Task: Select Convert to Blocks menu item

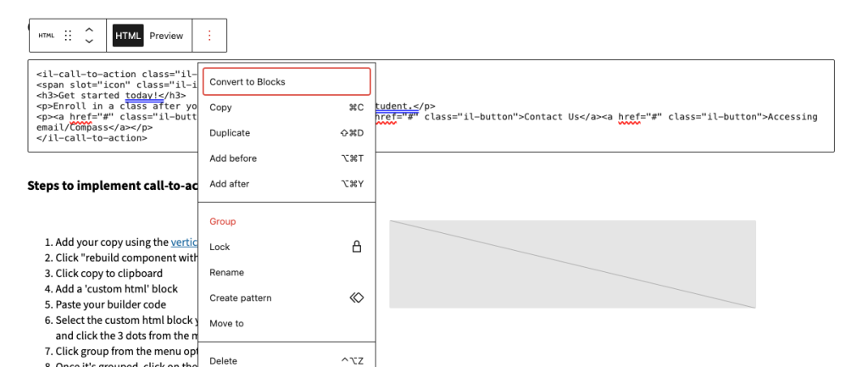Action: pyautogui.click(x=287, y=82)
